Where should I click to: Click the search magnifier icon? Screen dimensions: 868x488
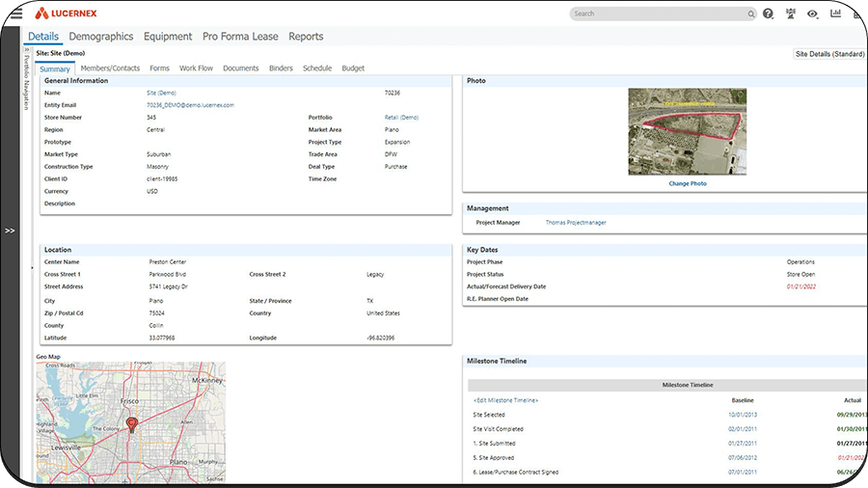(x=750, y=14)
